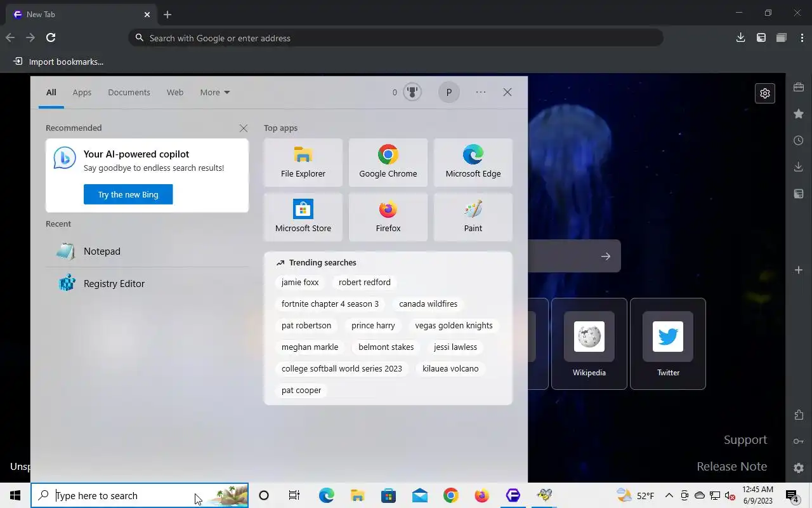Open briefcase icon in browser sidebar

coord(799,87)
